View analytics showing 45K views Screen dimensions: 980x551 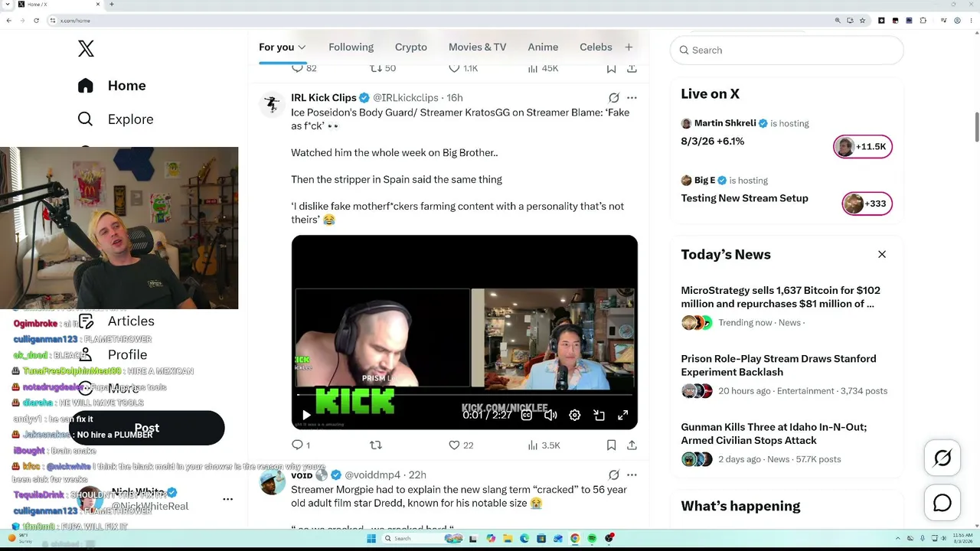(x=543, y=69)
